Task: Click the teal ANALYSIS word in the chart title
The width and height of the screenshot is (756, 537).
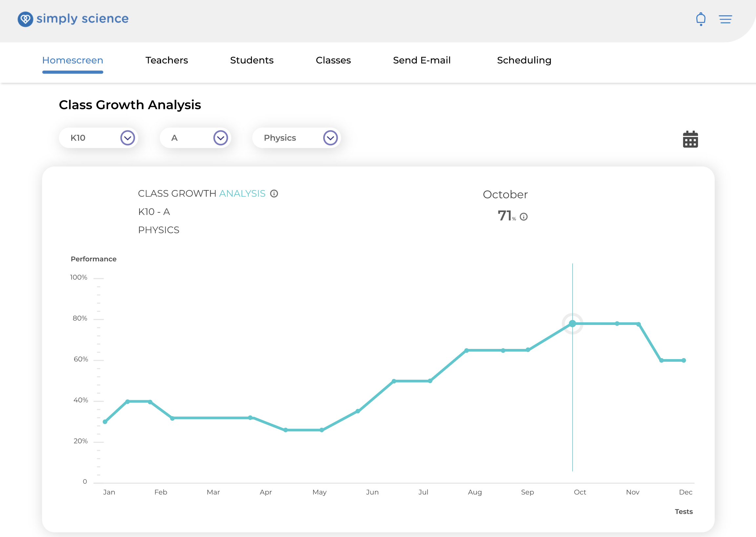Action: coord(242,193)
